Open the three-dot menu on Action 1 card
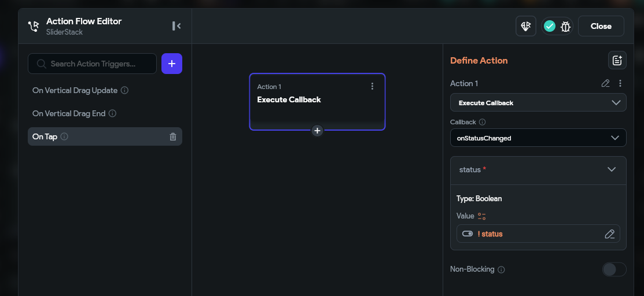Screen dimensions: 644x296 click(372, 86)
